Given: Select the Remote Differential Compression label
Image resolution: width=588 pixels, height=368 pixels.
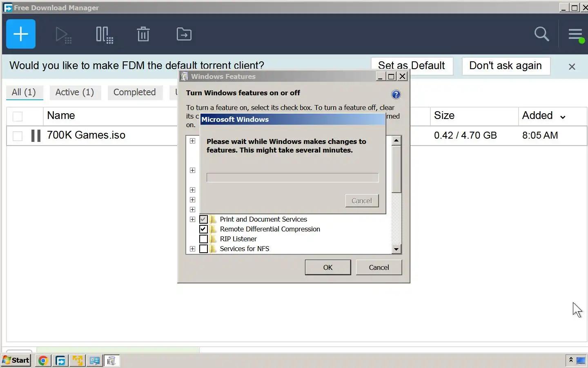Looking at the screenshot, I should coord(270,229).
